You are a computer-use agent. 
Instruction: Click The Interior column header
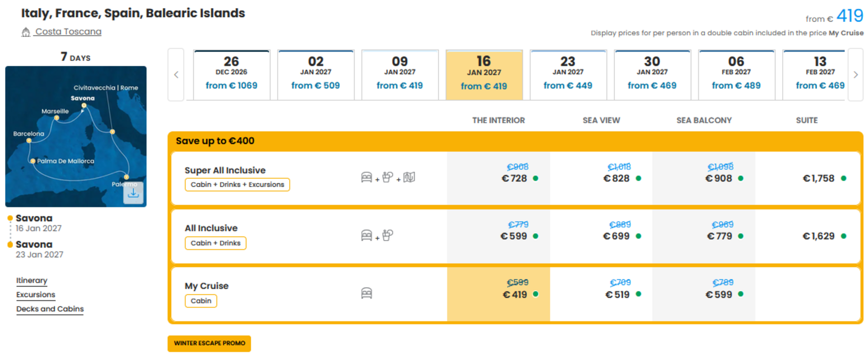pyautogui.click(x=498, y=120)
